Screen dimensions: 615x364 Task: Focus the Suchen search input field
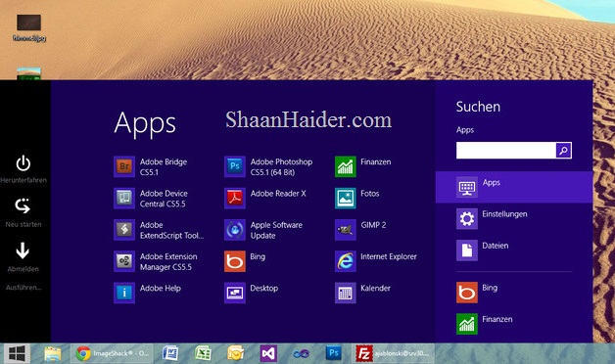click(506, 151)
